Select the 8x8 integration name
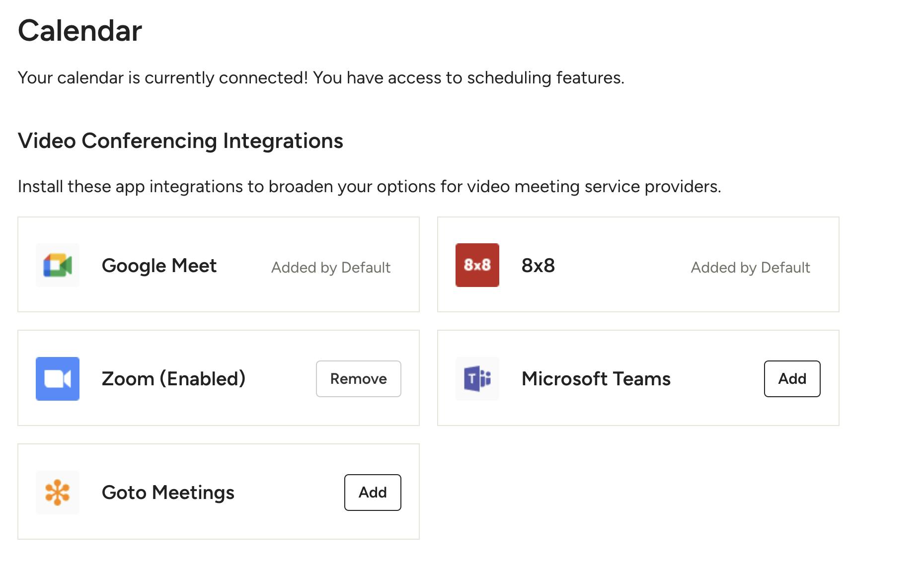Screen dimensions: 924x569 click(x=538, y=266)
